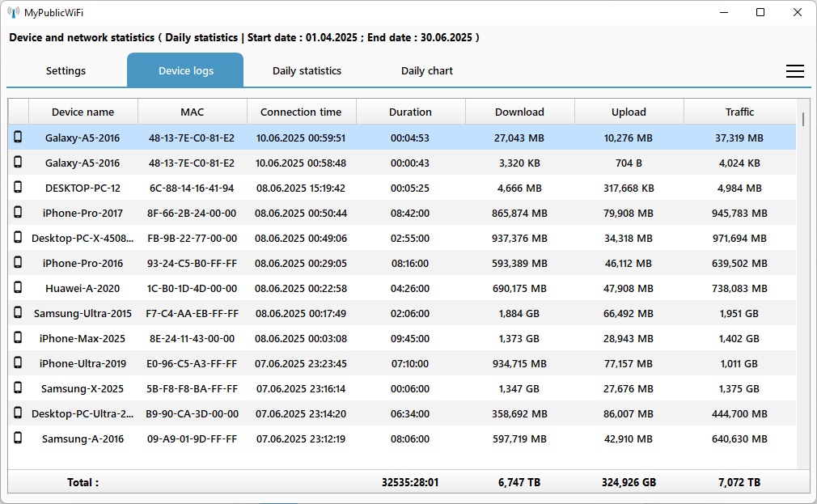Click device icon next to Samsung-A-2016
This screenshot has width=817, height=504.
tap(18, 438)
